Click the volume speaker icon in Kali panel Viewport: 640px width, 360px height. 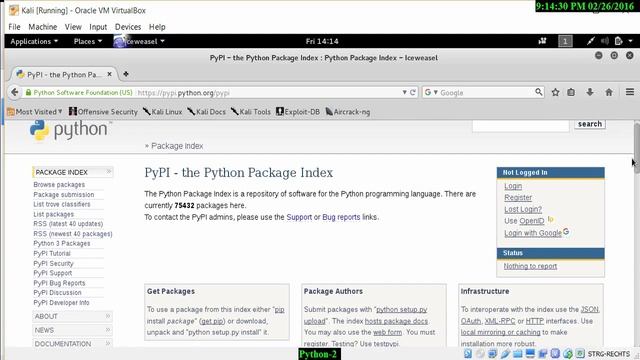[x=604, y=41]
